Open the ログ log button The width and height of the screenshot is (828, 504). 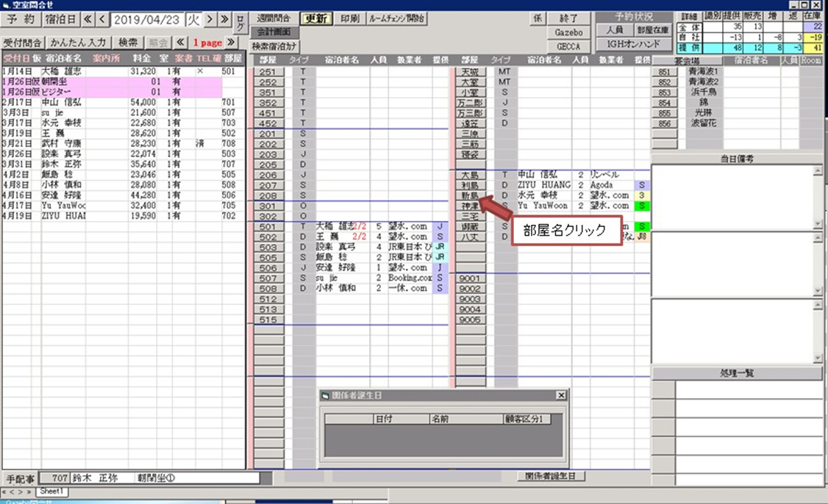238,21
